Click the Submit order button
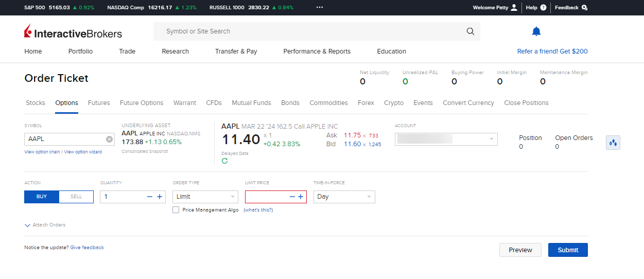This screenshot has width=644, height=279. 568,250
